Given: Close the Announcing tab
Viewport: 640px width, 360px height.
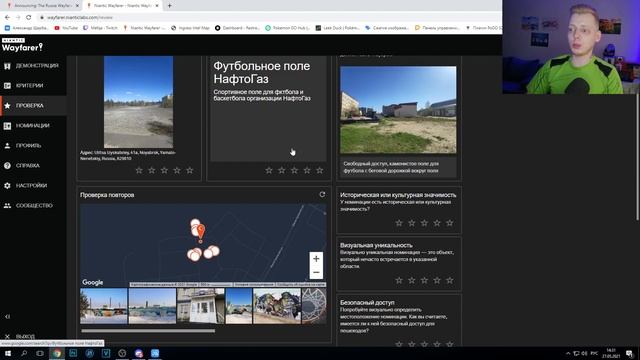Looking at the screenshot, I should (77, 6).
